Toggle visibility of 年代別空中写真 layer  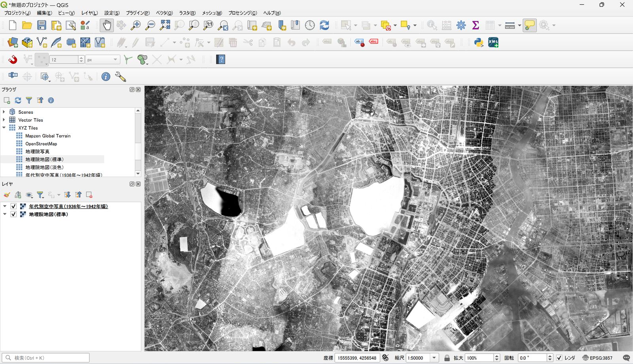(x=13, y=206)
